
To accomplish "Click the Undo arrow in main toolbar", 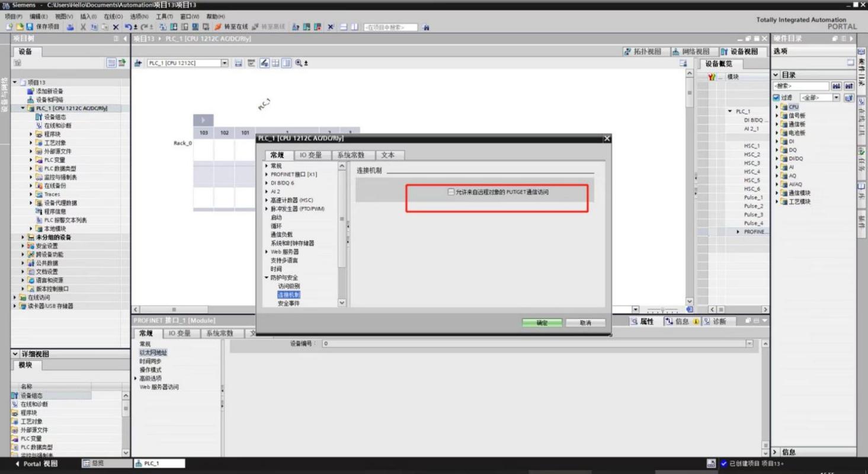I will point(129,27).
